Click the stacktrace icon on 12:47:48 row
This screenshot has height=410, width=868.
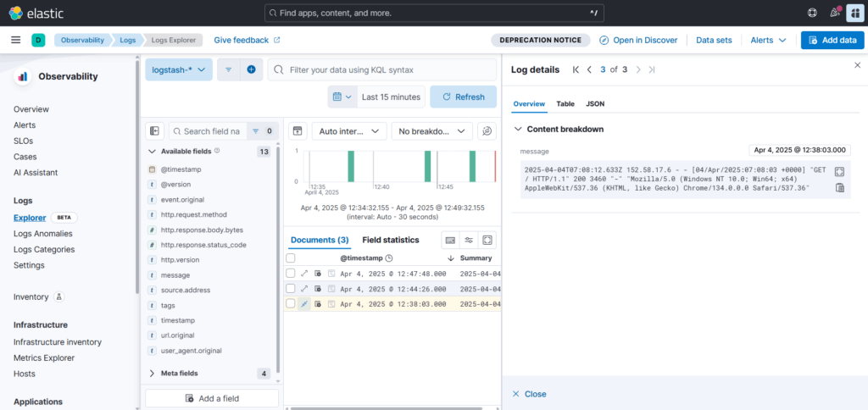331,274
